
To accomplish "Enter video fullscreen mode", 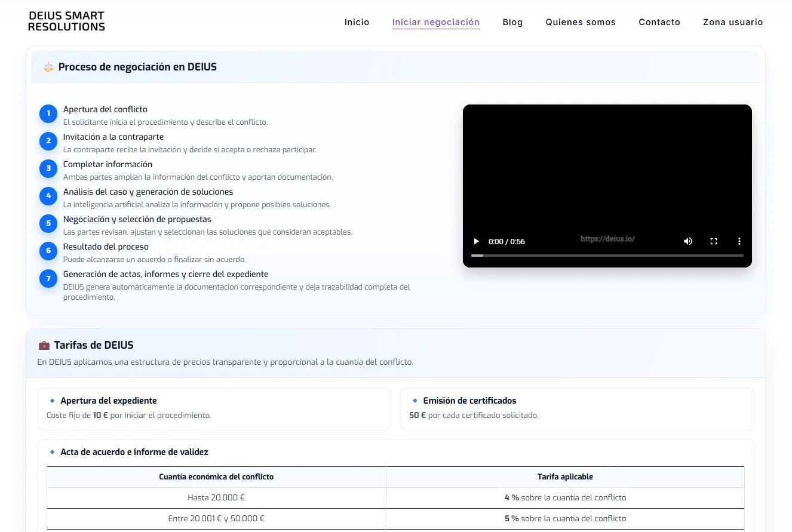I will [x=714, y=241].
